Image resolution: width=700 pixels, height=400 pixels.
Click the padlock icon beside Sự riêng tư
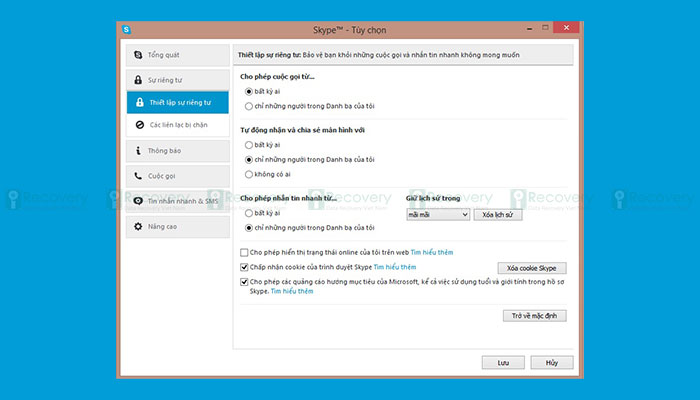138,80
